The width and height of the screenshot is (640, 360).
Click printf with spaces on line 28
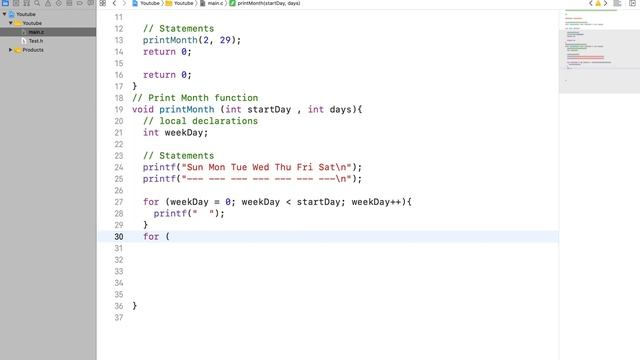189,213
